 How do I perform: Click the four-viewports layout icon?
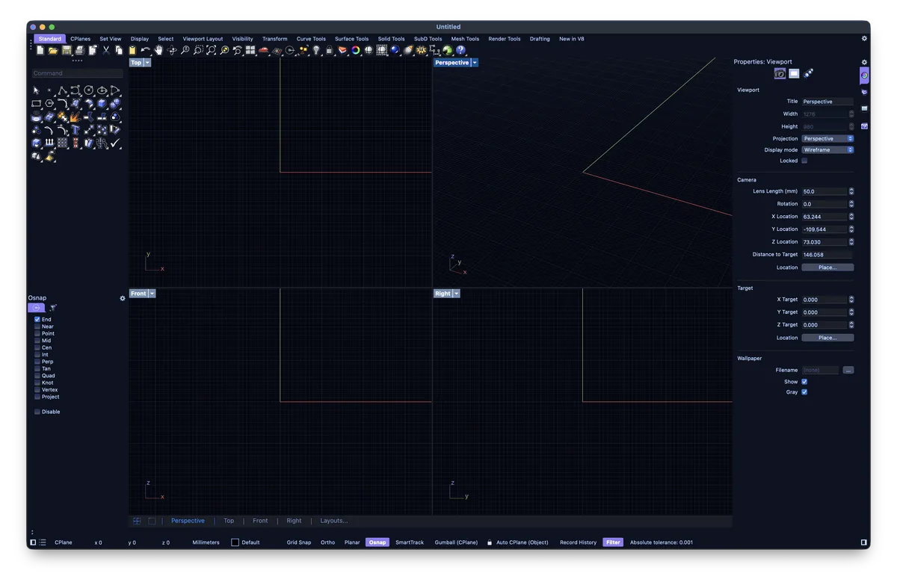(x=250, y=50)
